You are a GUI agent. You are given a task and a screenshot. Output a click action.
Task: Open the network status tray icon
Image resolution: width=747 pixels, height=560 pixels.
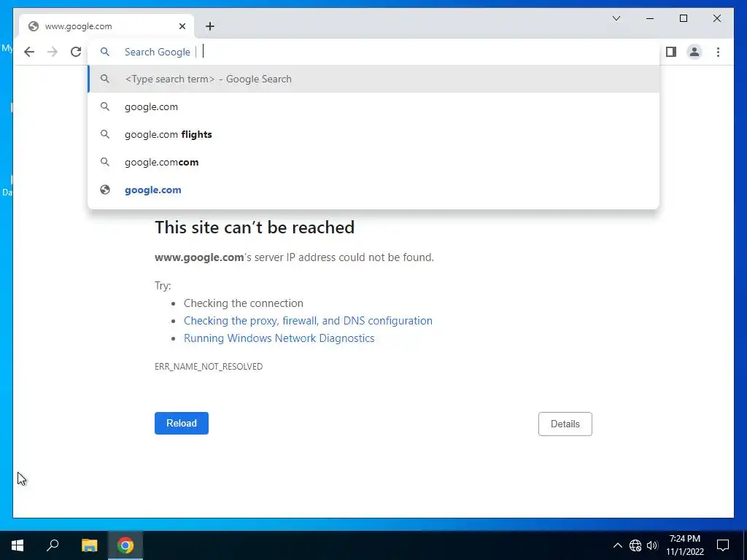pyautogui.click(x=635, y=545)
